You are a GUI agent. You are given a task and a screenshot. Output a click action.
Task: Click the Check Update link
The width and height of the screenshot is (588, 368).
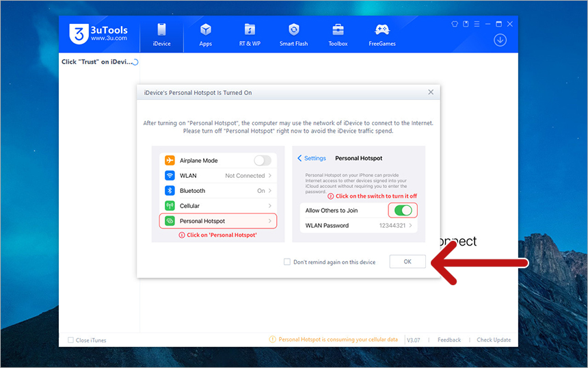pos(494,340)
